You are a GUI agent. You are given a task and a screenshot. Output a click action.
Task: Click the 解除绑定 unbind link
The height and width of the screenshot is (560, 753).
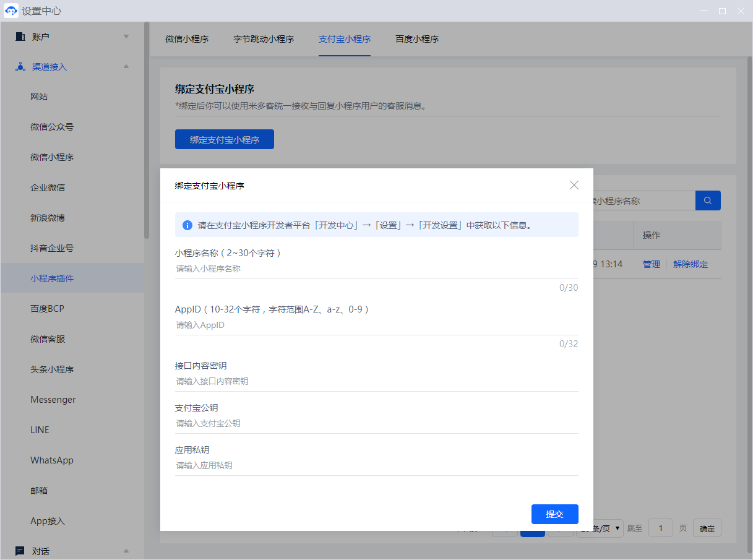[x=690, y=264]
